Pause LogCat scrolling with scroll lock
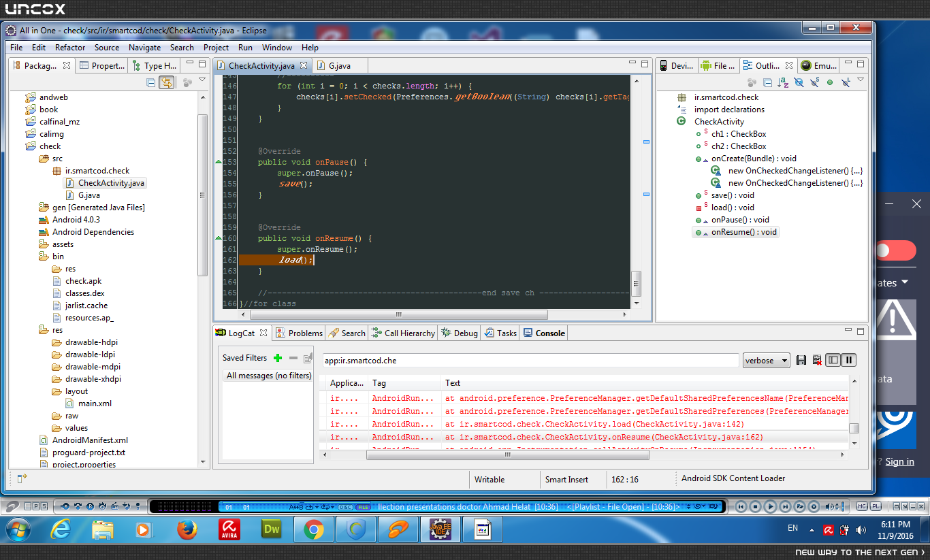The height and width of the screenshot is (560, 930). (x=848, y=360)
